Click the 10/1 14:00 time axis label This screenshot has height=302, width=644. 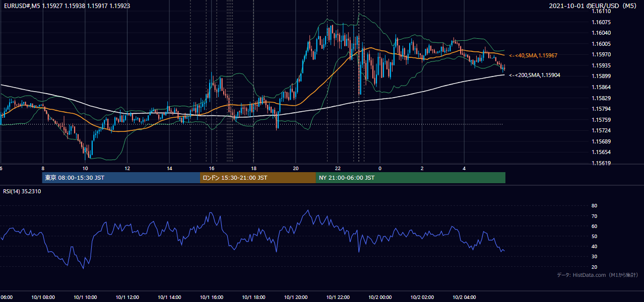(x=169, y=297)
